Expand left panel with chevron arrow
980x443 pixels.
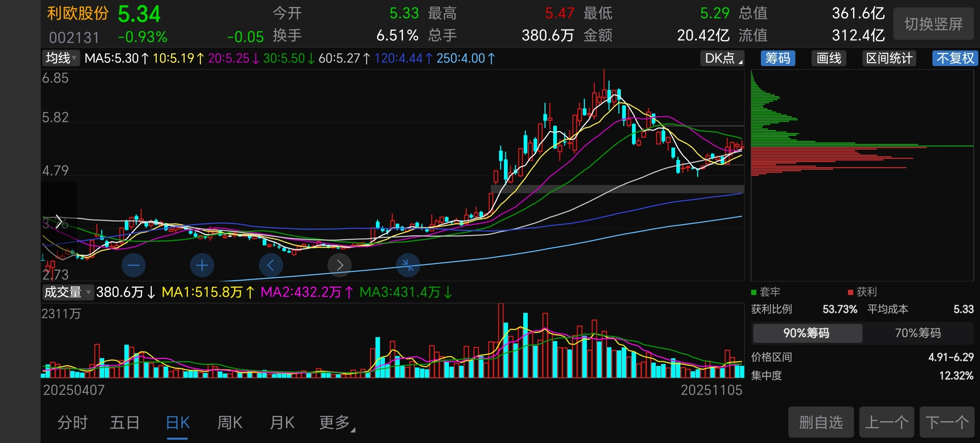coord(59,222)
